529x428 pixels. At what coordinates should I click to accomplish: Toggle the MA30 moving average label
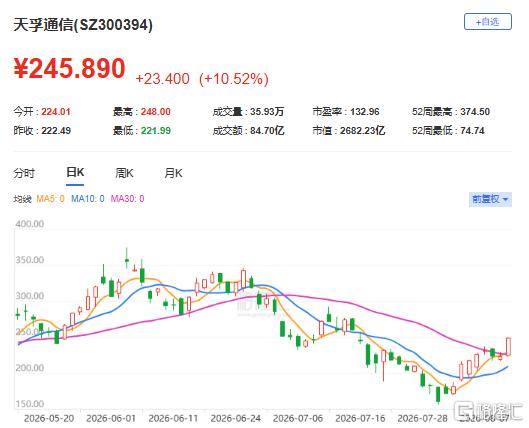pos(128,199)
